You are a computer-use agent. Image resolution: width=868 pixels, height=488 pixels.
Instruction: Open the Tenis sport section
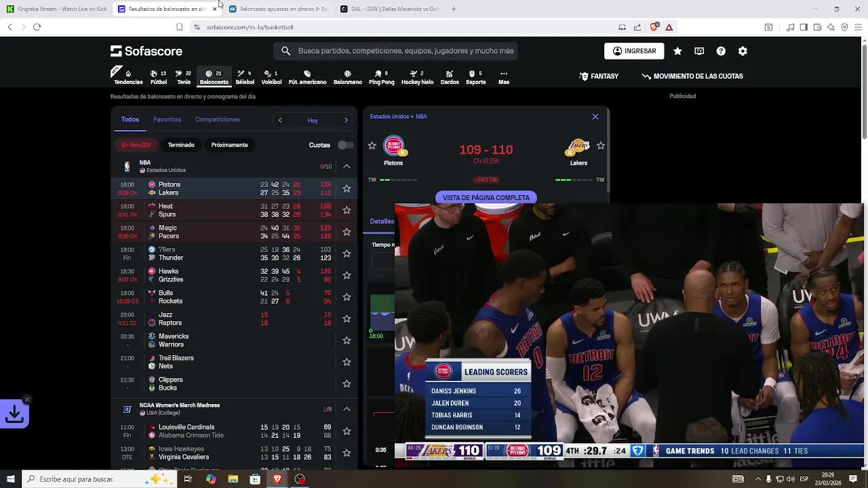pos(184,77)
